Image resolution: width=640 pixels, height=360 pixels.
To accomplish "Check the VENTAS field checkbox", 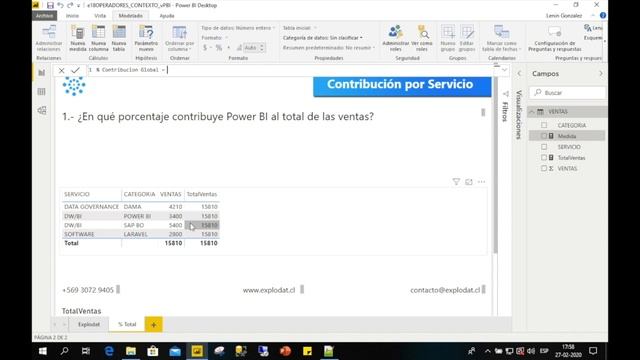I will click(x=544, y=168).
